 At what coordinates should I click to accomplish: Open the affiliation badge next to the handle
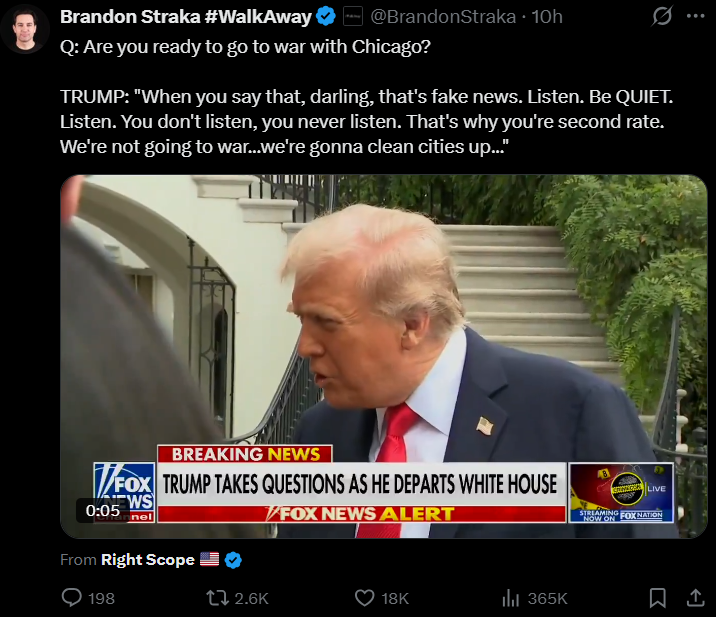click(353, 16)
